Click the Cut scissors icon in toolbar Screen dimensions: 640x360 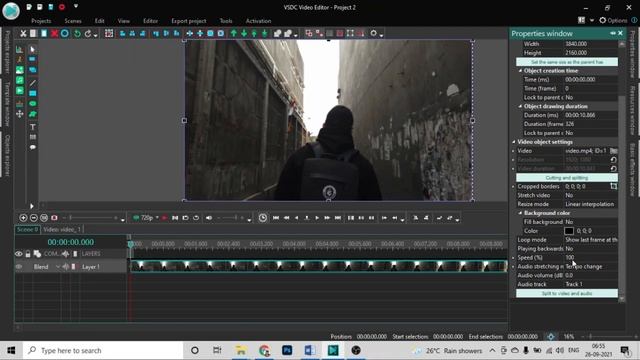pyautogui.click(x=23, y=33)
